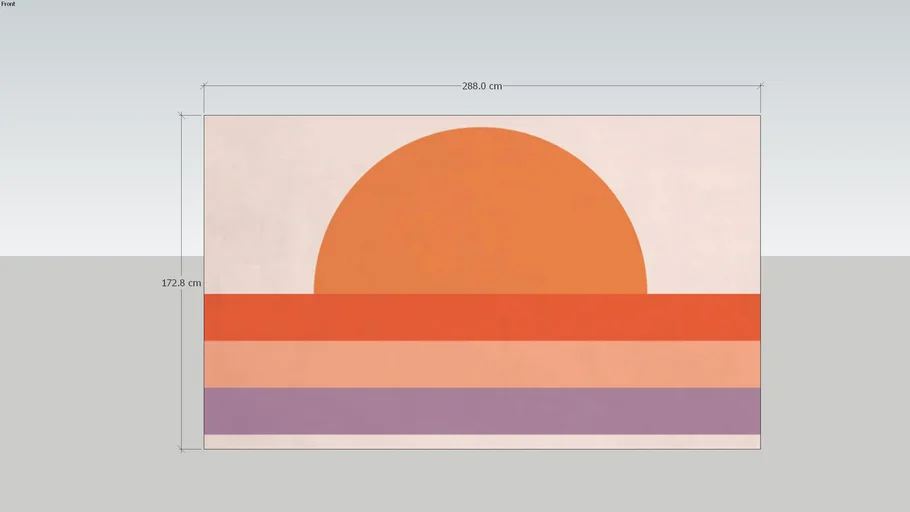
Task: Select the left end tick of width dimension
Action: point(204,86)
